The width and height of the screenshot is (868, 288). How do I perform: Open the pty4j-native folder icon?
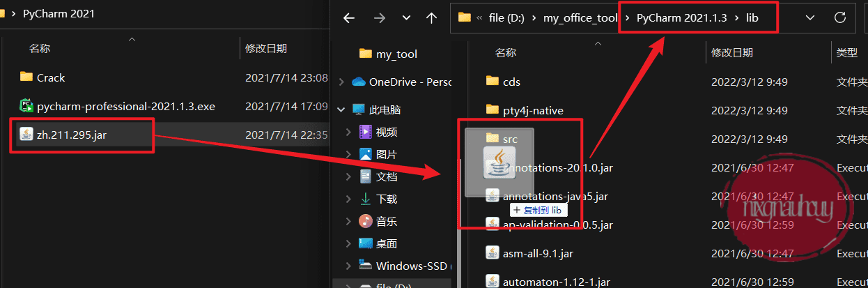[493, 110]
